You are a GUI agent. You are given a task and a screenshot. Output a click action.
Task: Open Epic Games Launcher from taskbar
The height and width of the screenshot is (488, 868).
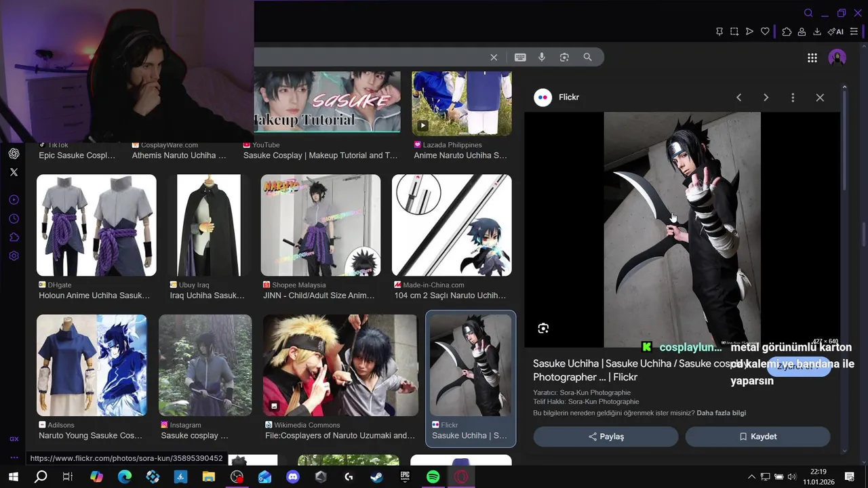click(x=405, y=477)
